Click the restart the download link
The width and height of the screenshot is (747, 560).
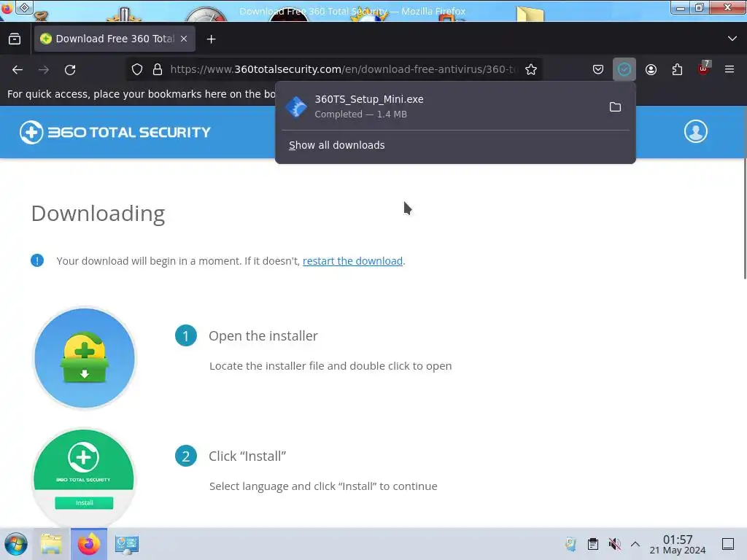click(x=352, y=261)
